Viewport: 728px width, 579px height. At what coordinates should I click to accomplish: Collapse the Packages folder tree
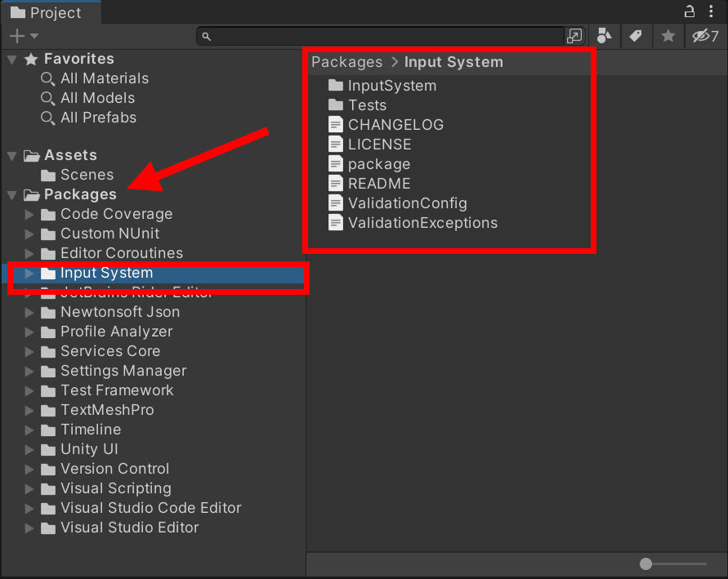[x=12, y=195]
